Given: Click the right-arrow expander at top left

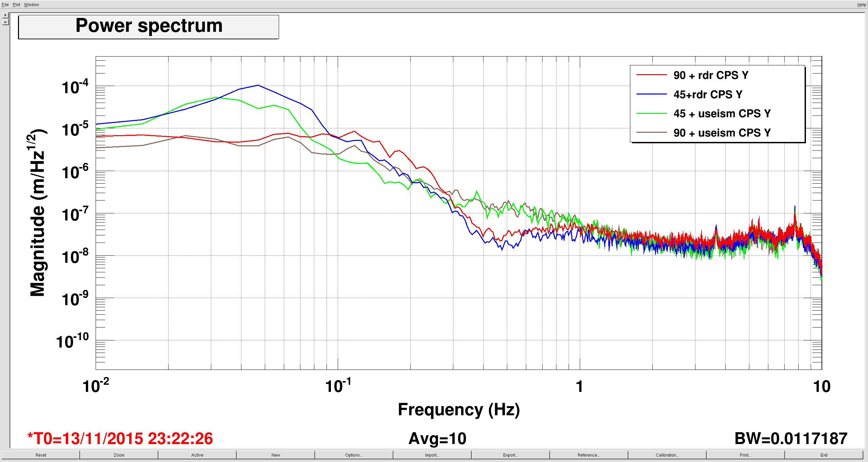Looking at the screenshot, I should 5,15.
